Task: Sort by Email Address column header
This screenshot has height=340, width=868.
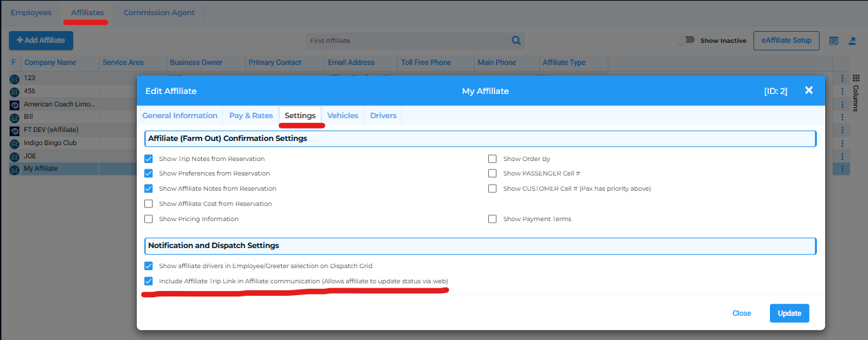Action: [x=351, y=62]
